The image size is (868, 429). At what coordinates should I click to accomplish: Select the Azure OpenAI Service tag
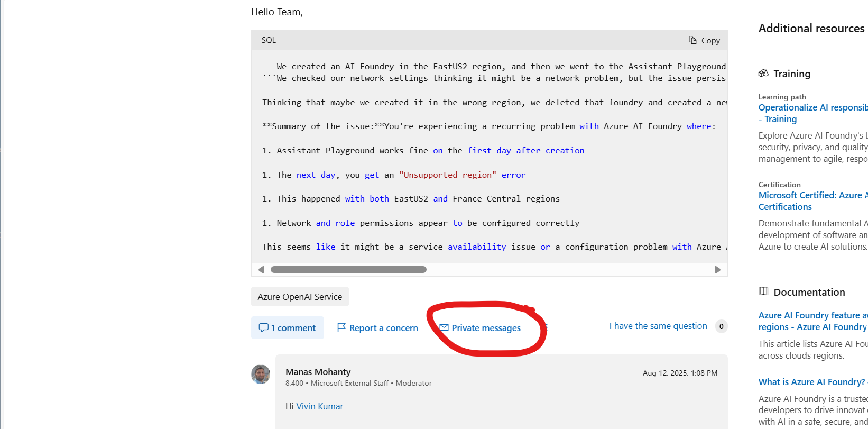[x=299, y=297]
